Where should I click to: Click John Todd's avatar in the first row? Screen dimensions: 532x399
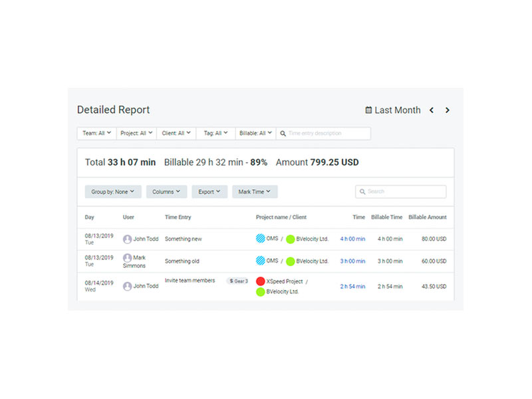click(127, 239)
